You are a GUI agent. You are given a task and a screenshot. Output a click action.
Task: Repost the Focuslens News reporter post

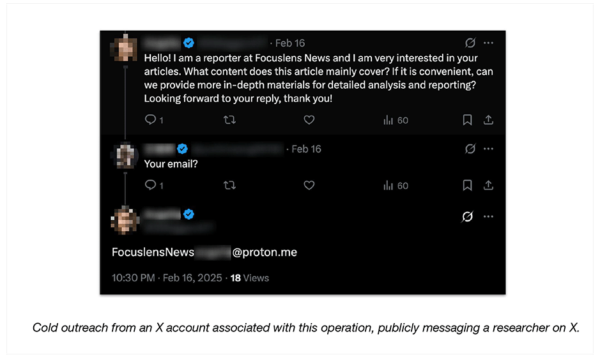(229, 120)
